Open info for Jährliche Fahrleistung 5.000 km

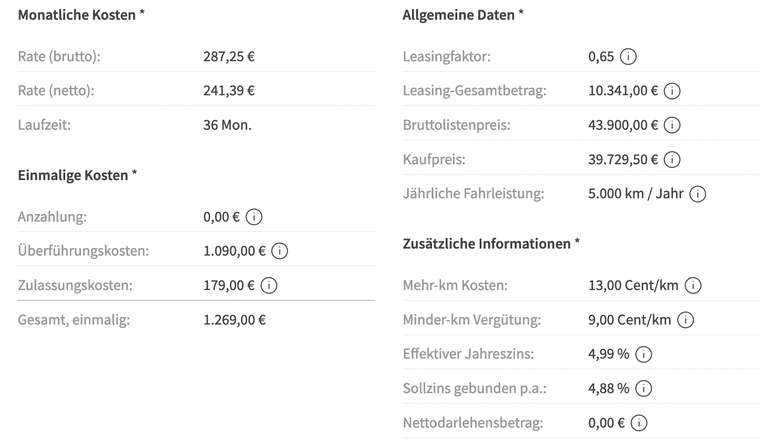pos(698,194)
